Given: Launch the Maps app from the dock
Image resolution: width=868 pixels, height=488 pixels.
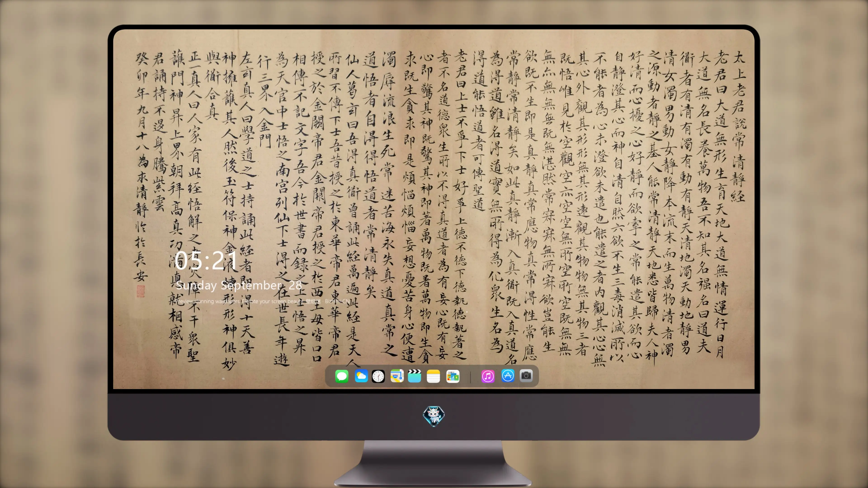Looking at the screenshot, I should tap(397, 376).
